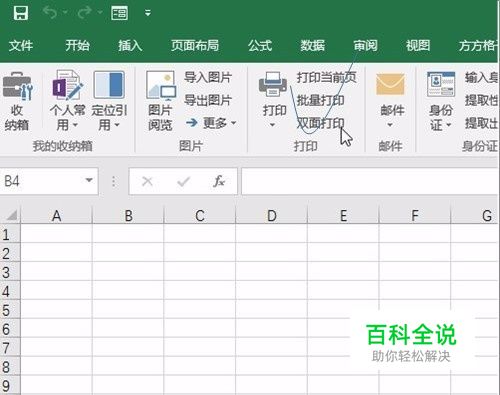Select column F header
The image size is (500, 395).
click(x=415, y=215)
